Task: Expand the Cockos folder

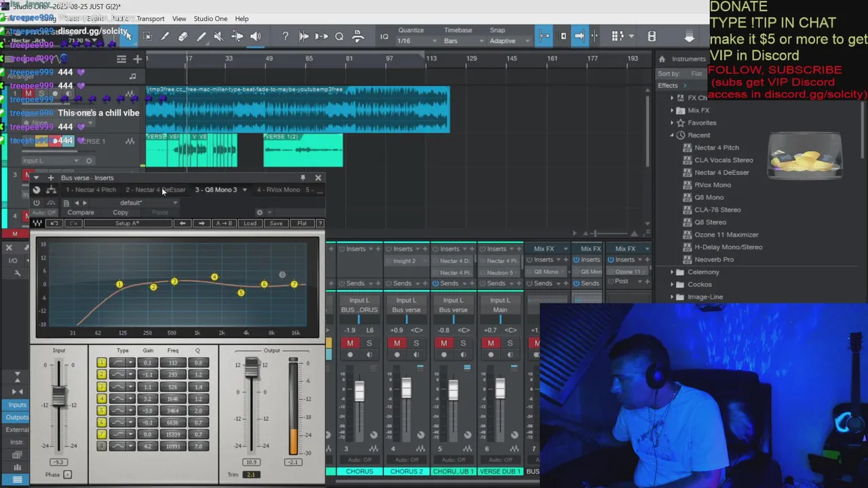Action: click(672, 285)
